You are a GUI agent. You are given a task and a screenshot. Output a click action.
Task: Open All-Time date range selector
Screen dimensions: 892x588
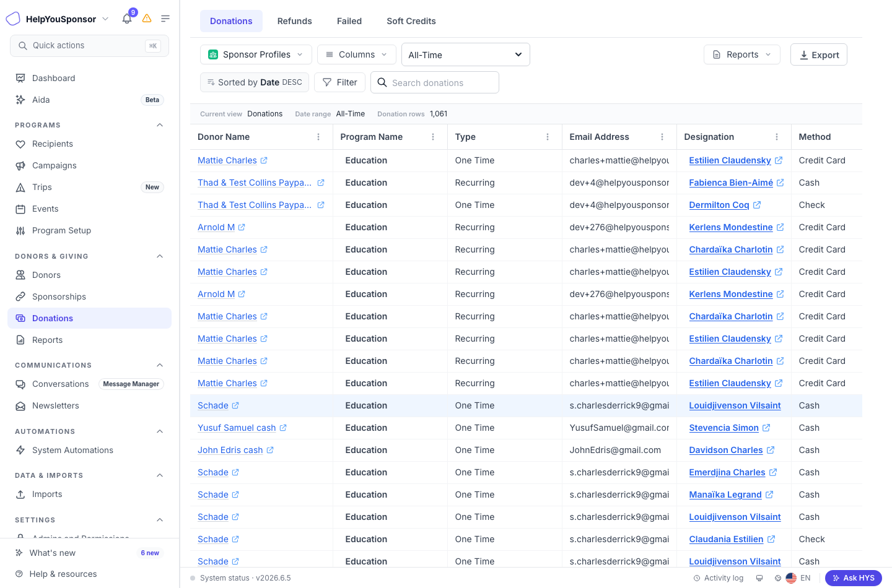466,54
